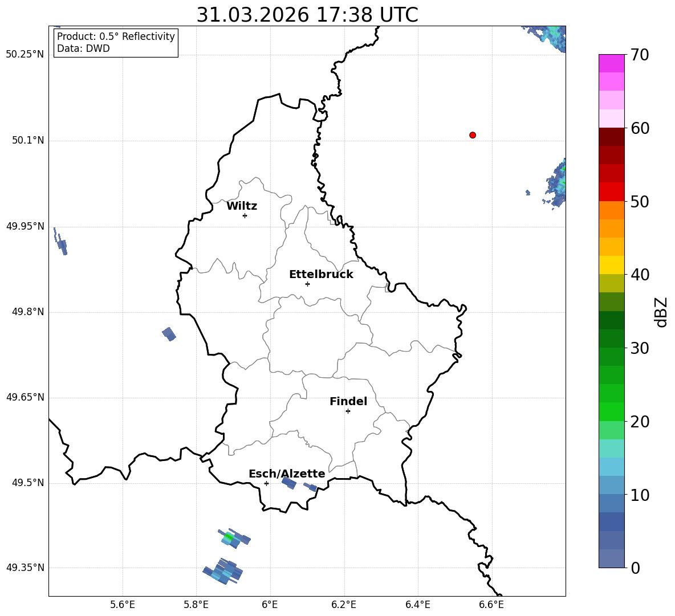Click the 50.25°N latitude label
Image resolution: width=675 pixels, height=616 pixels.
click(x=25, y=55)
